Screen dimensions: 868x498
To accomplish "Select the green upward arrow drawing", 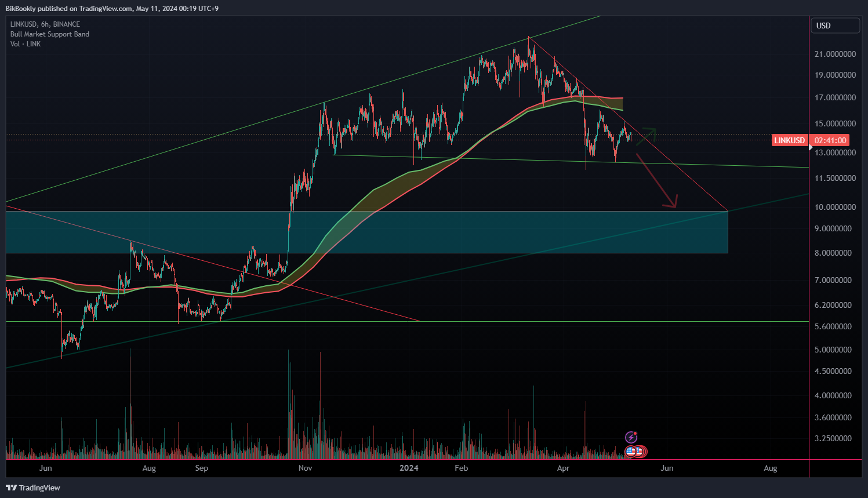I will click(x=647, y=136).
